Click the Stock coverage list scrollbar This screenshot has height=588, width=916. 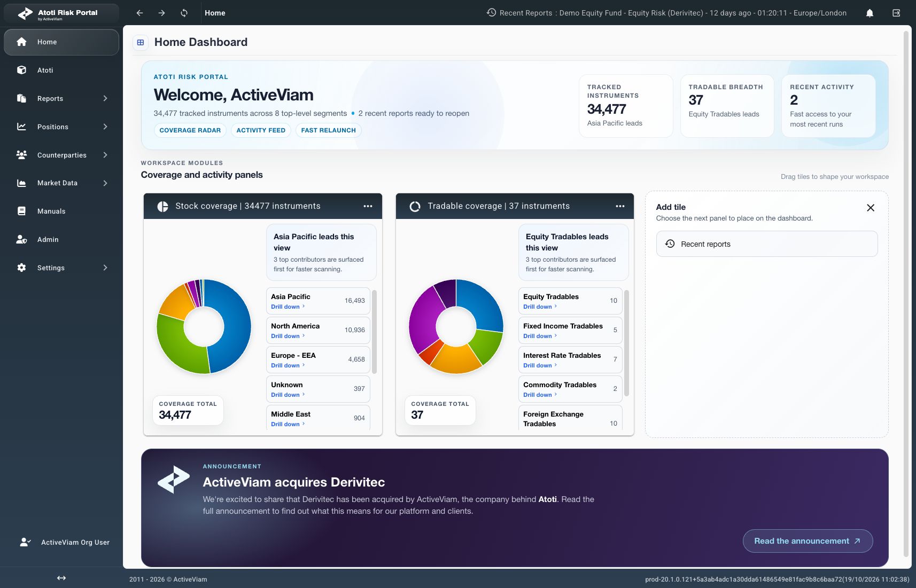coord(374,332)
